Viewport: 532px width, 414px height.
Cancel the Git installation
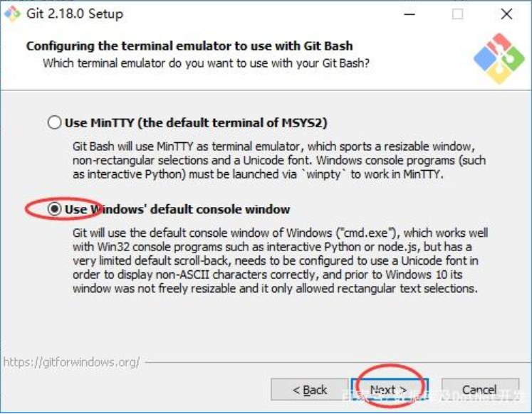coord(480,390)
